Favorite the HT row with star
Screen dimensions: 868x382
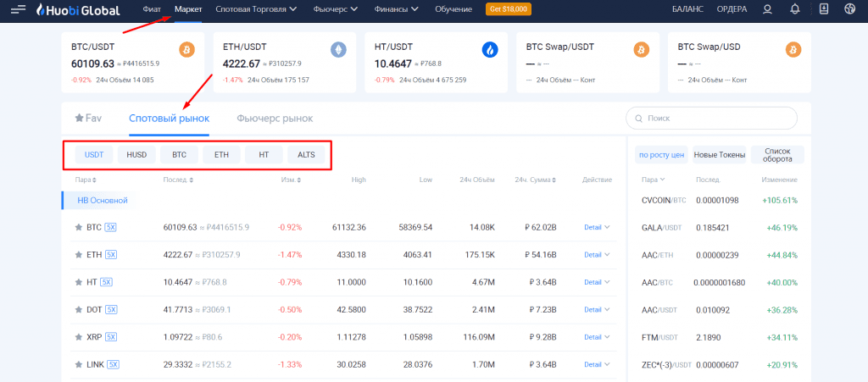79,282
